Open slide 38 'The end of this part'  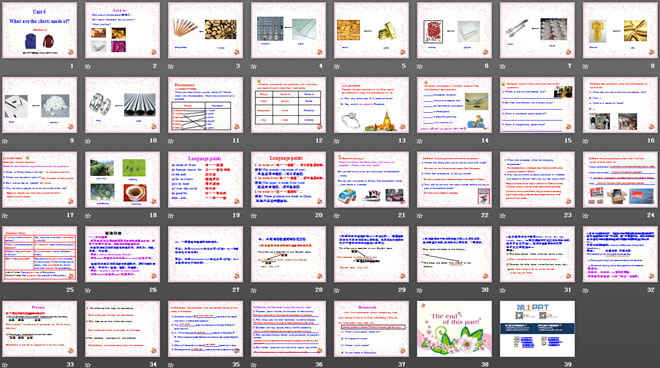coord(454,328)
